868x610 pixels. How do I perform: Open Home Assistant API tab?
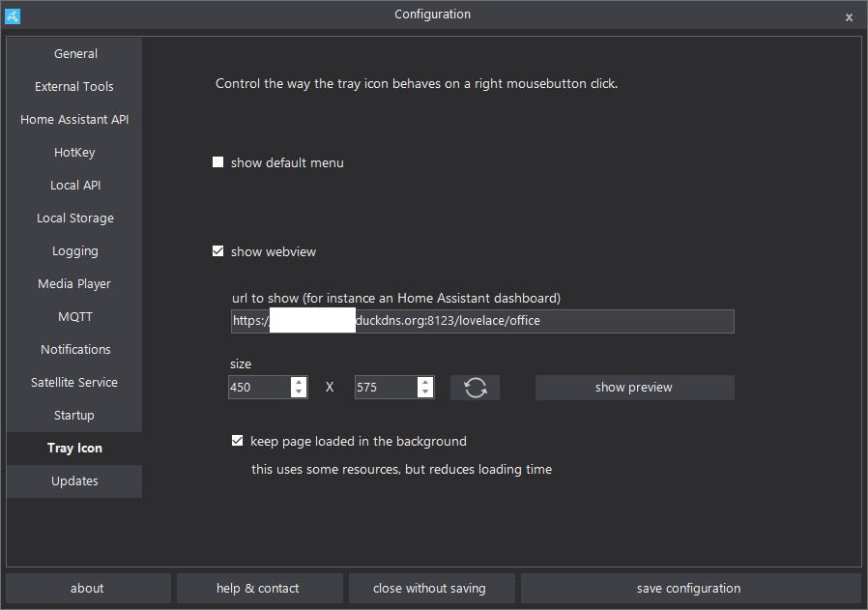(74, 120)
